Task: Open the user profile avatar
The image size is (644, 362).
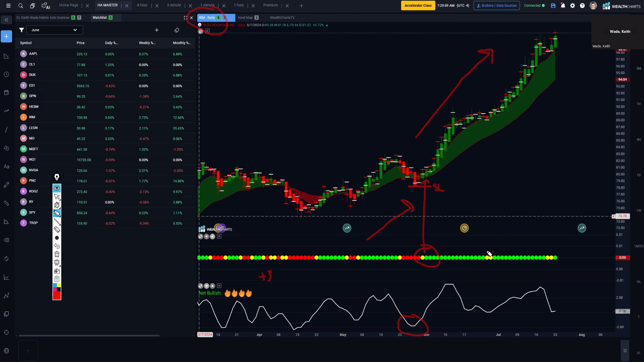Action: coord(593,5)
